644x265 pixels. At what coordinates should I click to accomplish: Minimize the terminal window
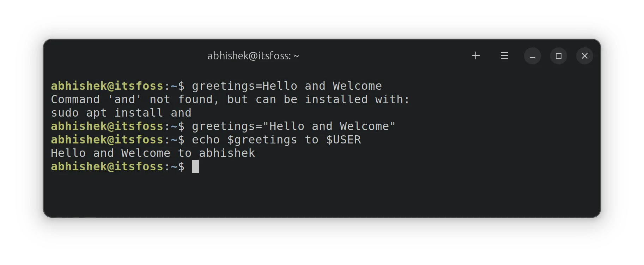click(x=532, y=56)
